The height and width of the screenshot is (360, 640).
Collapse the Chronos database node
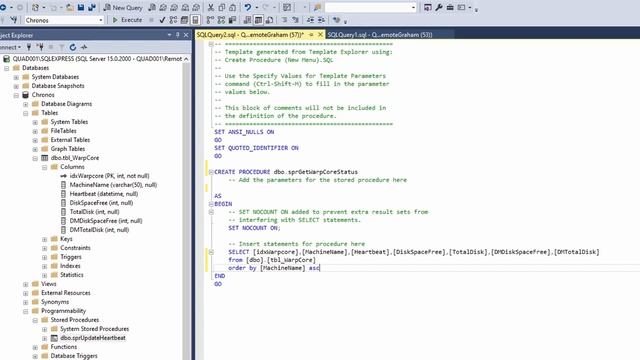click(x=16, y=95)
